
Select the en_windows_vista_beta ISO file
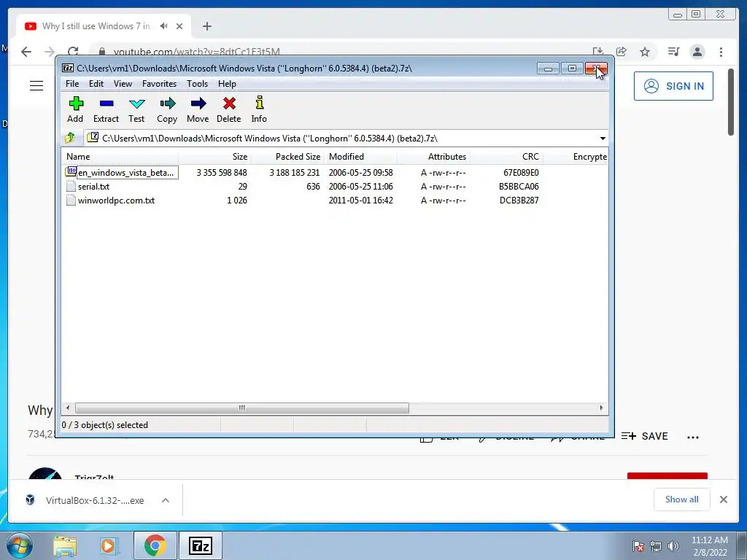pos(122,172)
